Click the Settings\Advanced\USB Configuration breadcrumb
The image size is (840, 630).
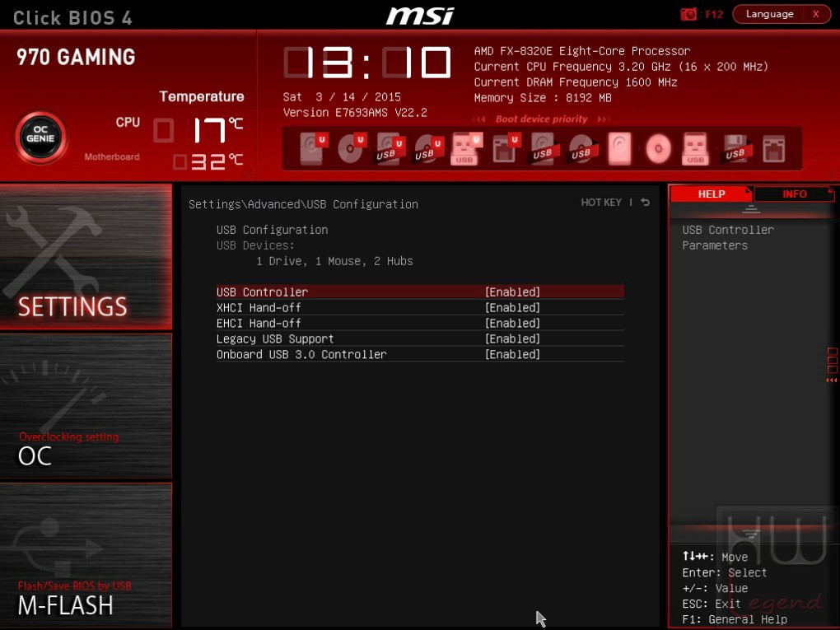(x=303, y=204)
